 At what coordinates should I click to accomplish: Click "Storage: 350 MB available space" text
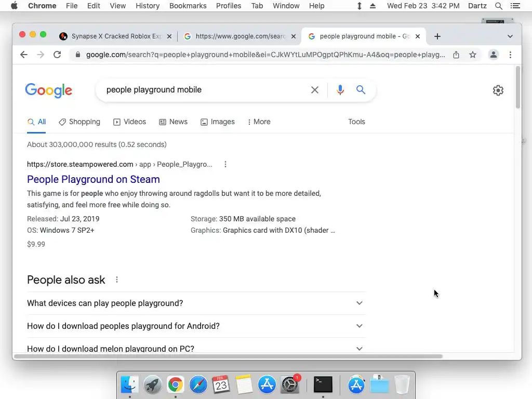click(243, 219)
